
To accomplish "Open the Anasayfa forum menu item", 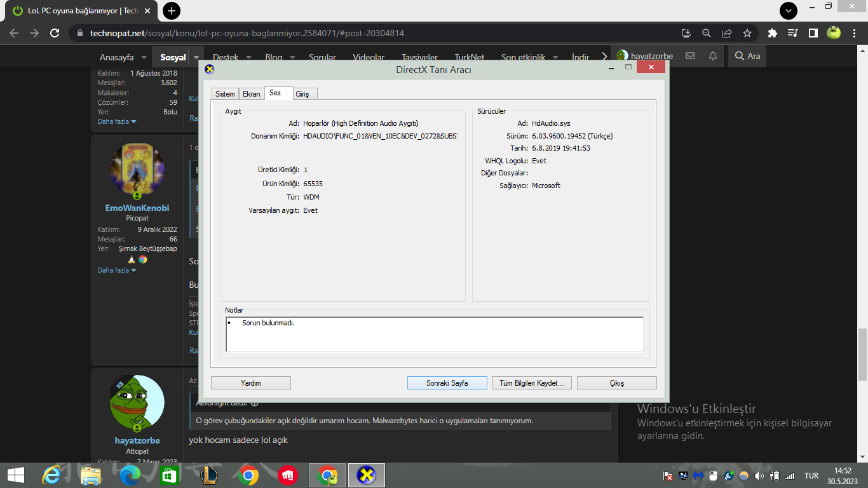I will pyautogui.click(x=117, y=57).
